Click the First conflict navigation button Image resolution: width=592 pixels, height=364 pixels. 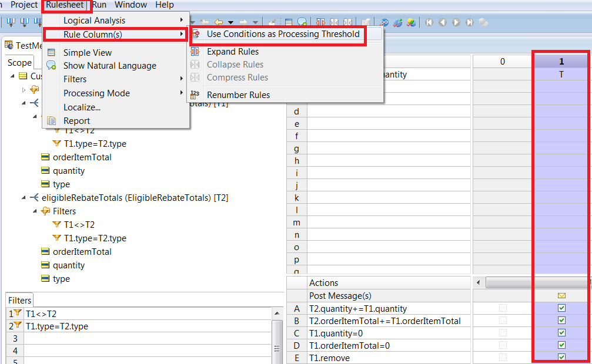429,22
